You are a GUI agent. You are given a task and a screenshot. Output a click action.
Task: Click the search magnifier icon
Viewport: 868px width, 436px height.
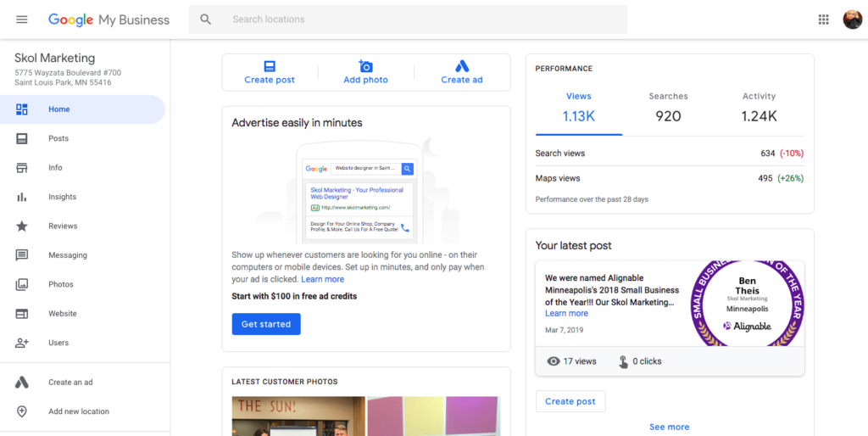205,20
